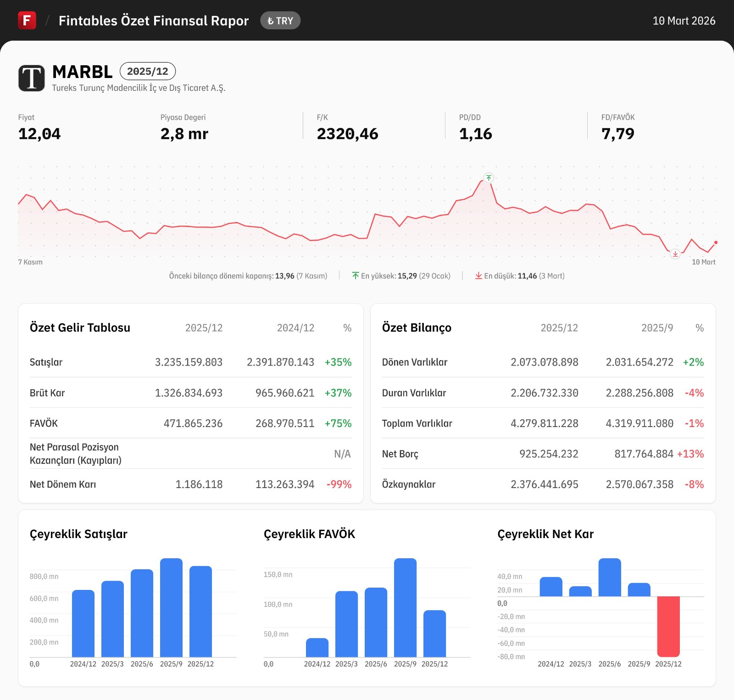Click the MARBL company T logo

coord(32,78)
